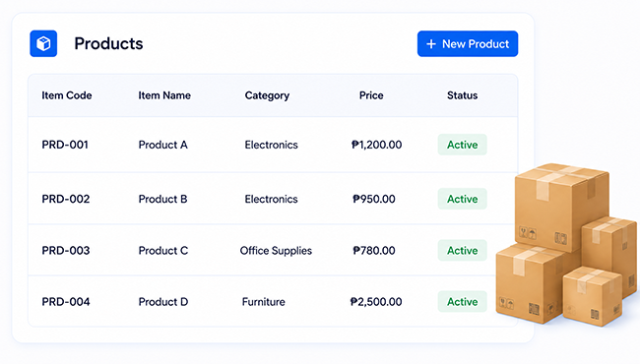Select the Status column header
Viewport: 640px width, 364px height.
pos(462,95)
